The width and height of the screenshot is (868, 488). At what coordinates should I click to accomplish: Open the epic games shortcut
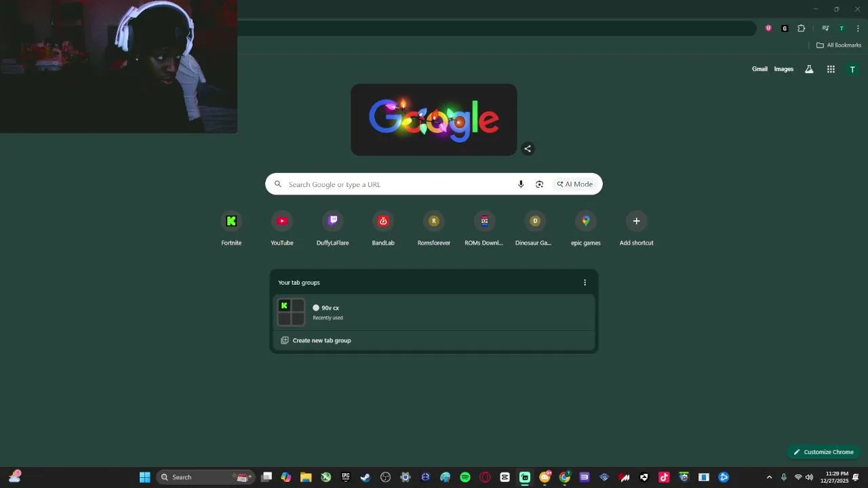coord(586,229)
